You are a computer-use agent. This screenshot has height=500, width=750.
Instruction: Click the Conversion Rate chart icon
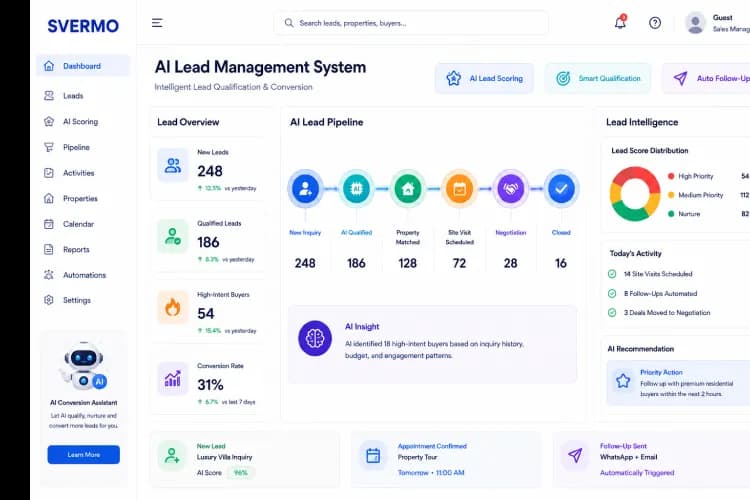(x=173, y=379)
